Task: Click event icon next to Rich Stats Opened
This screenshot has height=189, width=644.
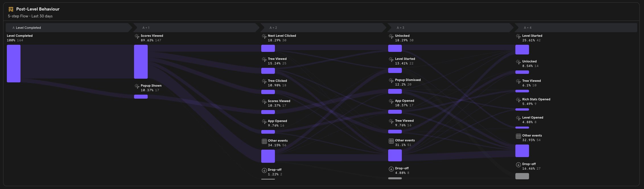Action: tap(519, 100)
